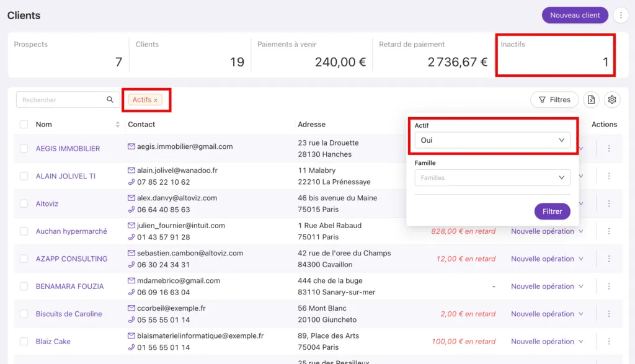Open actions menu for BENAMARA FOUZIA row
The width and height of the screenshot is (635, 364).
click(x=609, y=286)
